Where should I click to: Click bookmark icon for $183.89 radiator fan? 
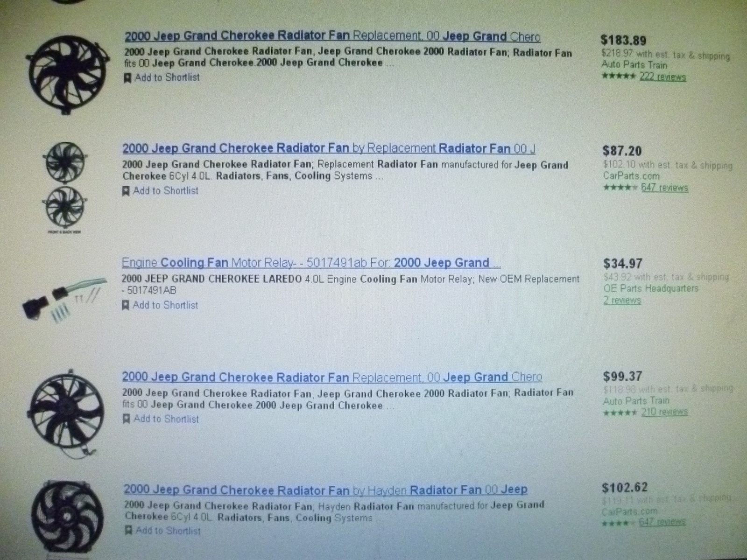127,78
